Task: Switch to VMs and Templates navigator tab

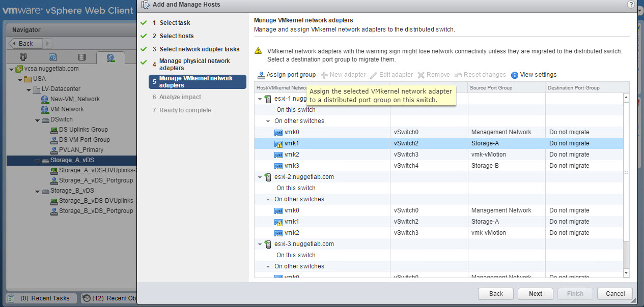Action: (52, 57)
